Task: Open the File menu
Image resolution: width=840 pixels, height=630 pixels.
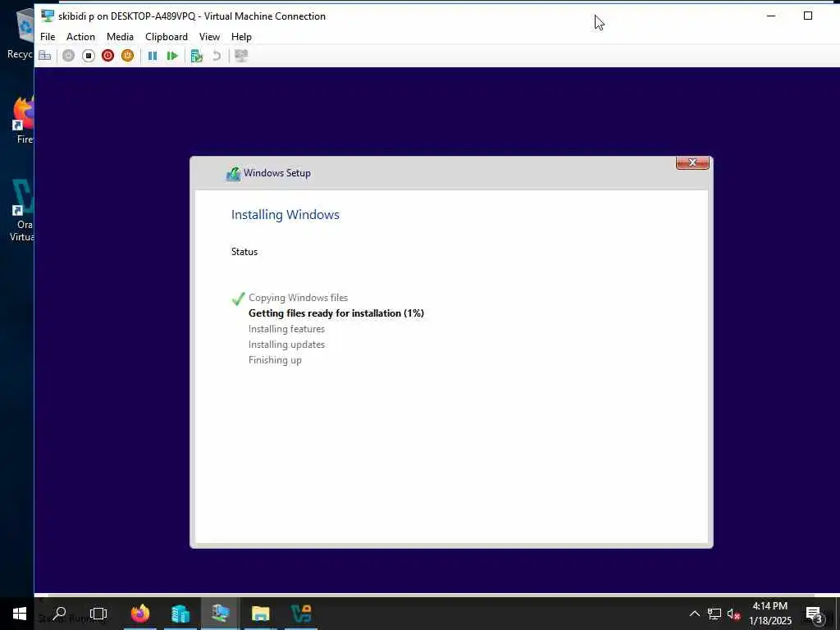Action: point(47,36)
